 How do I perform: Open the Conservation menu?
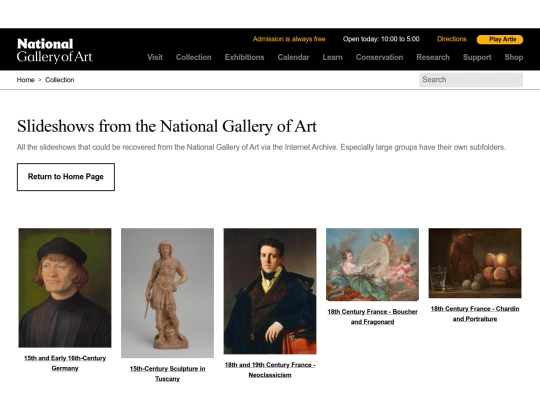tap(380, 57)
